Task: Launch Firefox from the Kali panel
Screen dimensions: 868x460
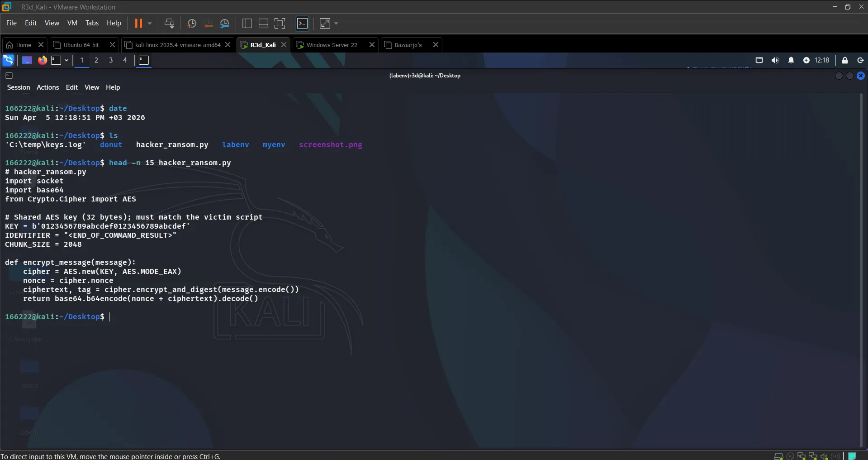Action: pos(42,60)
